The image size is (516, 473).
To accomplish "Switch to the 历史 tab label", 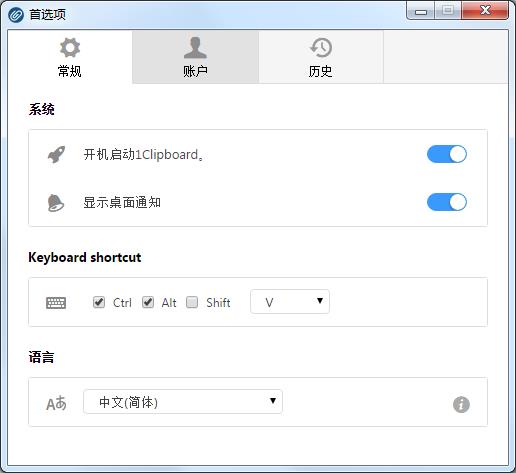I will tap(321, 71).
